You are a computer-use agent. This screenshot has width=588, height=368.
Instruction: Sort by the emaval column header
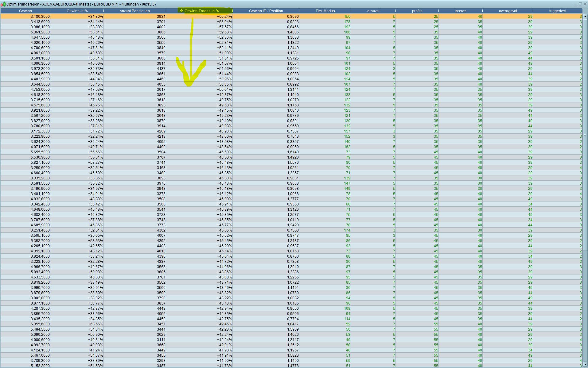373,11
